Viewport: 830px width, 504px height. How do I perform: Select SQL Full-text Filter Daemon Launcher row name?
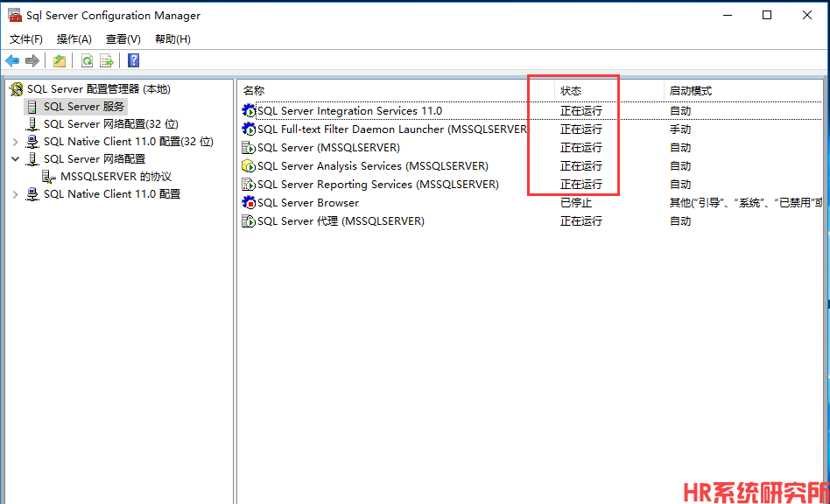click(392, 129)
